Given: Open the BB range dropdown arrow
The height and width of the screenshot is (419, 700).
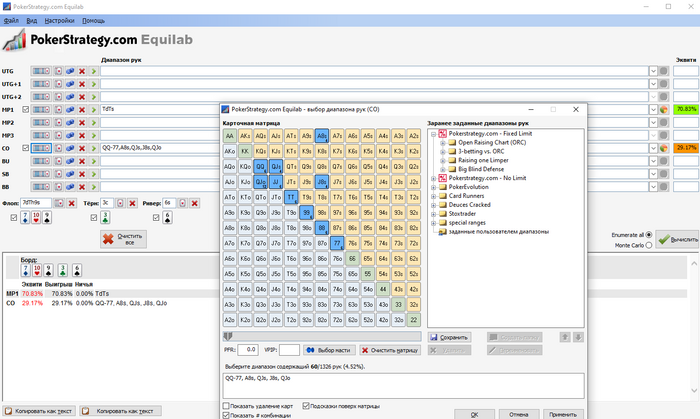Looking at the screenshot, I should (653, 187).
